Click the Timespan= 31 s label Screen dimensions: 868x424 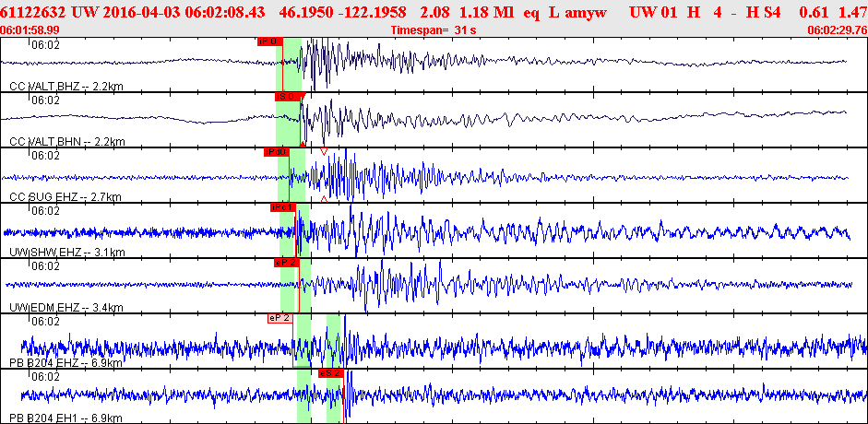point(433,29)
